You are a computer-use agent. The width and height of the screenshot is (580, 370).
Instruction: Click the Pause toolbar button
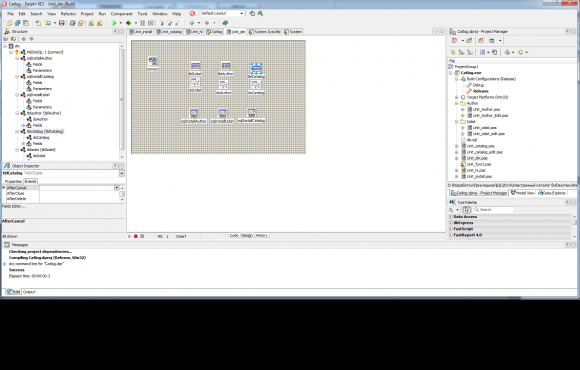point(142,23)
